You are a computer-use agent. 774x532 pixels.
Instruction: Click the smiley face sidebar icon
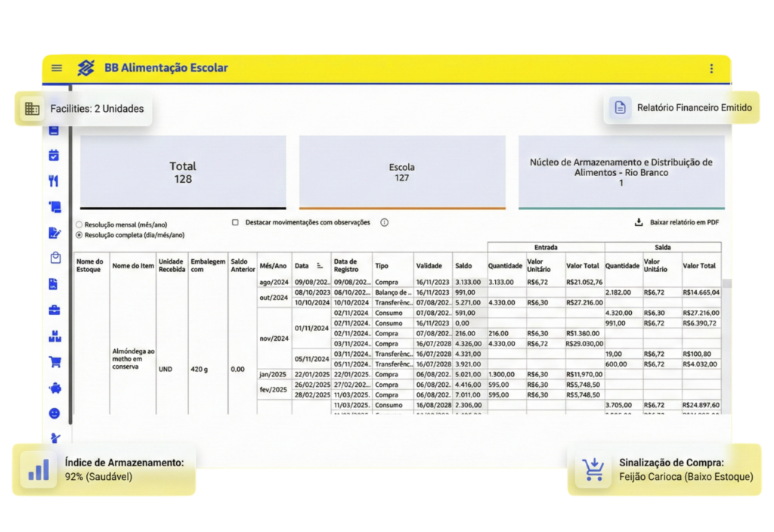coord(54,413)
